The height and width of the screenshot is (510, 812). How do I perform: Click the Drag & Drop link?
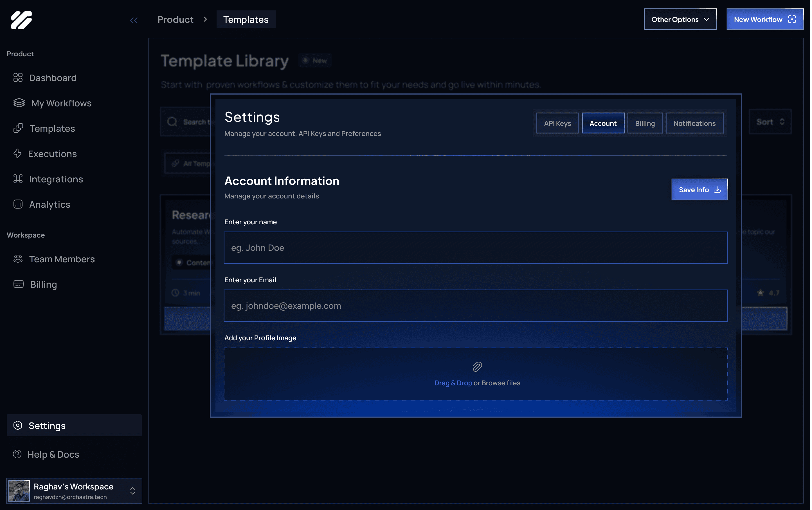click(453, 383)
